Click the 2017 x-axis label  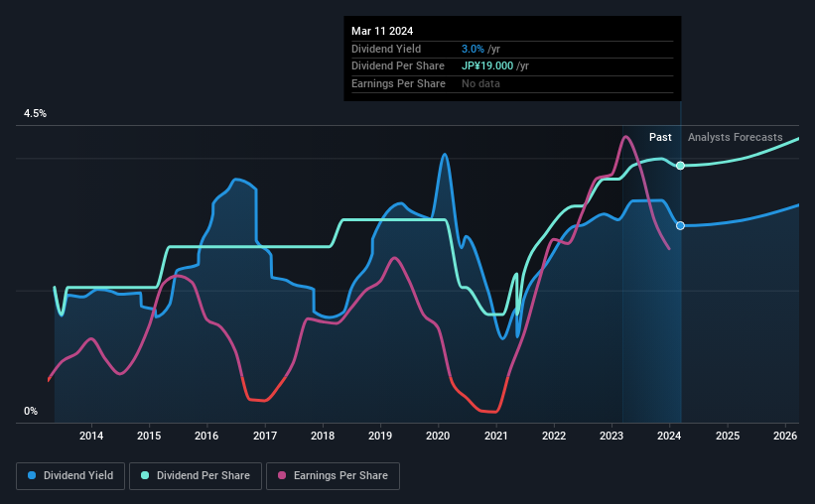tap(265, 436)
